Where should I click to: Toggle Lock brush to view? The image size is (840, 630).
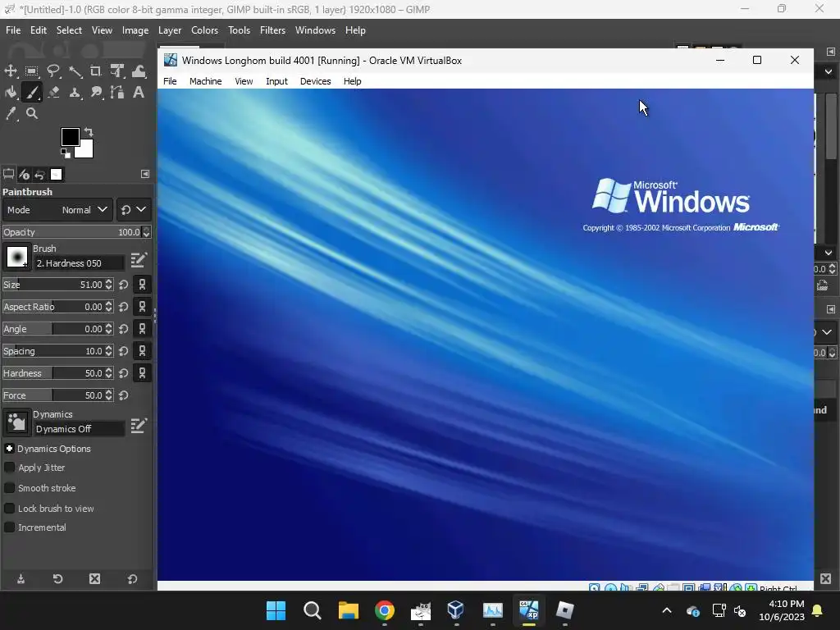(9, 508)
